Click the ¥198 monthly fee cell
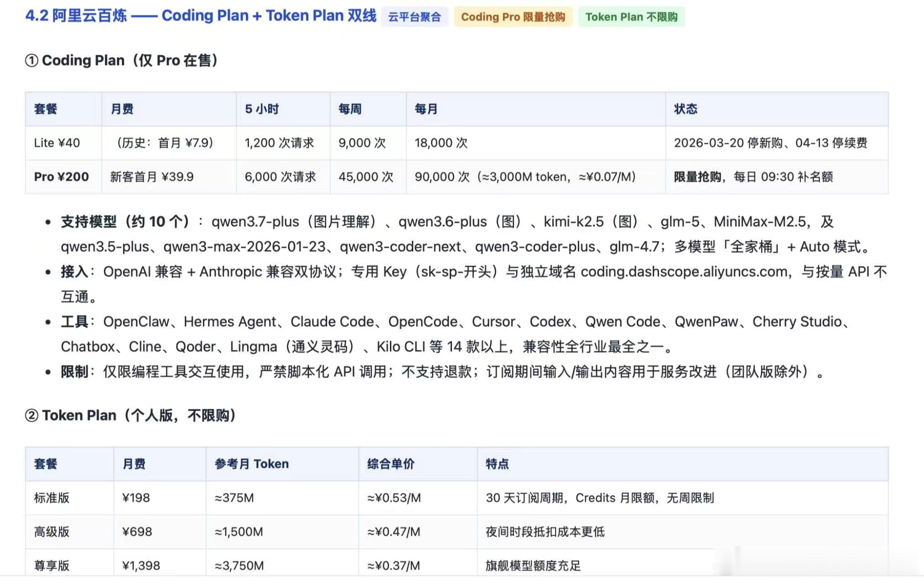This screenshot has height=584, width=924. tap(160, 498)
